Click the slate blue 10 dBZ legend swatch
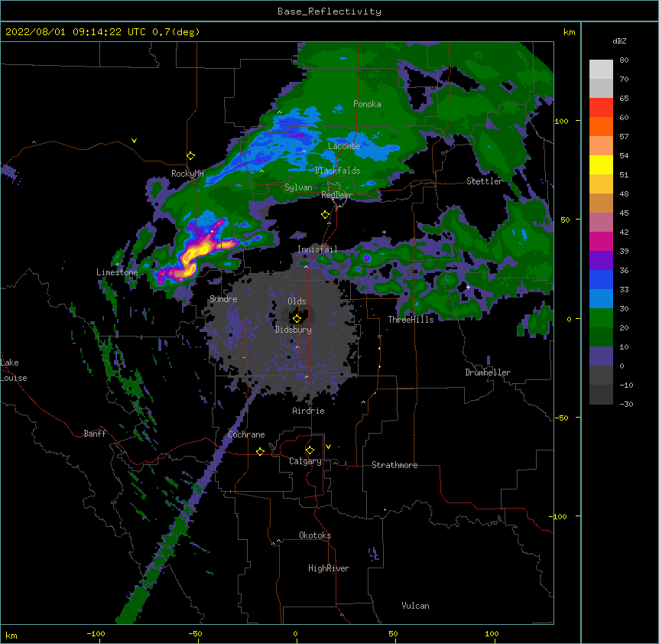659x644 pixels. pos(601,356)
